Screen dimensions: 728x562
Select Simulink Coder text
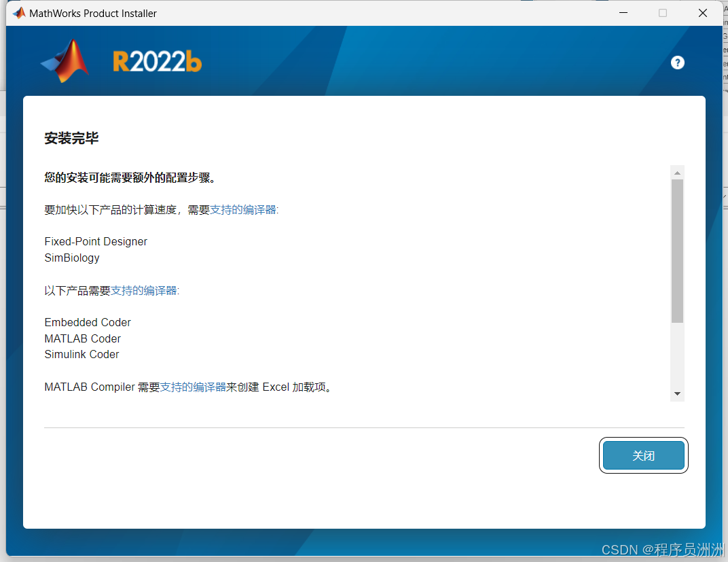coord(81,354)
